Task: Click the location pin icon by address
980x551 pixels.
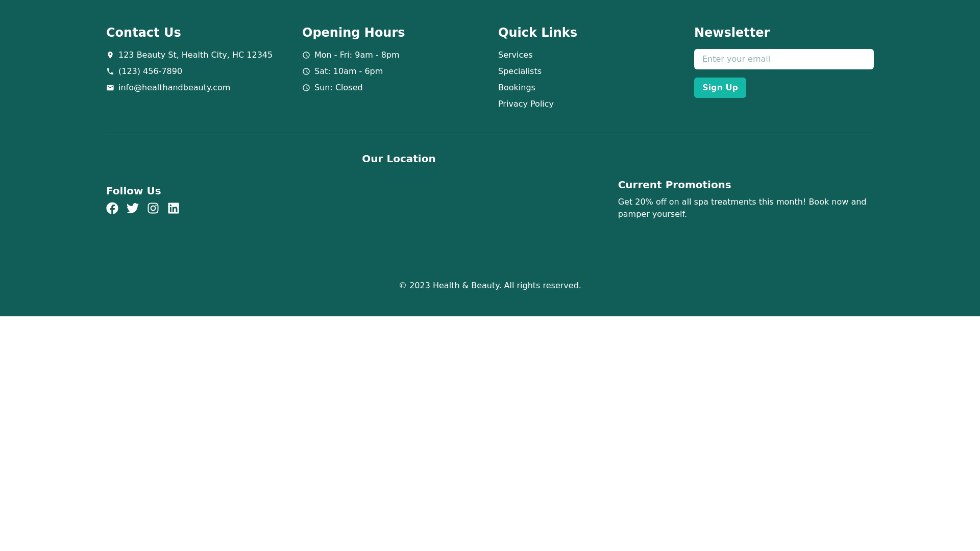Action: [x=110, y=55]
